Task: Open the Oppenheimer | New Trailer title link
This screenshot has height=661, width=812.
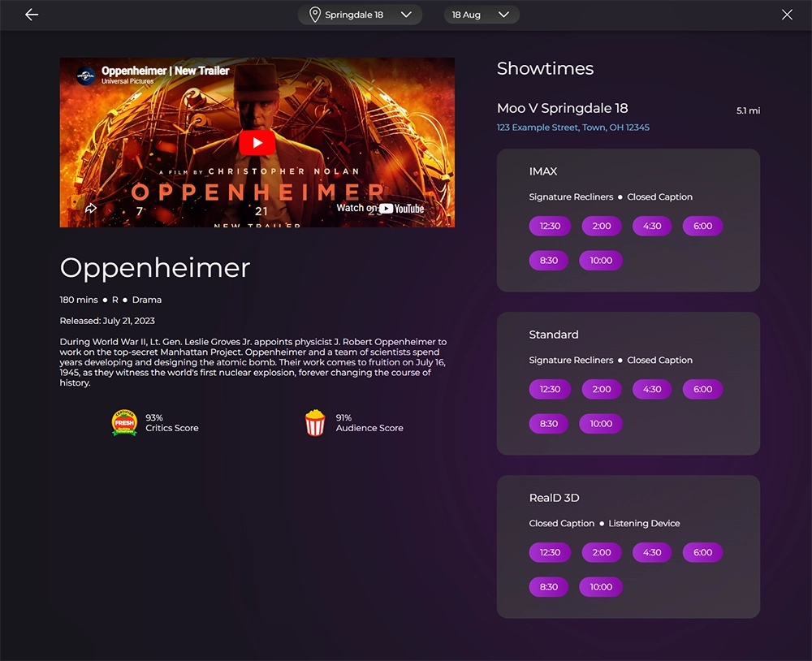Action: (x=165, y=71)
